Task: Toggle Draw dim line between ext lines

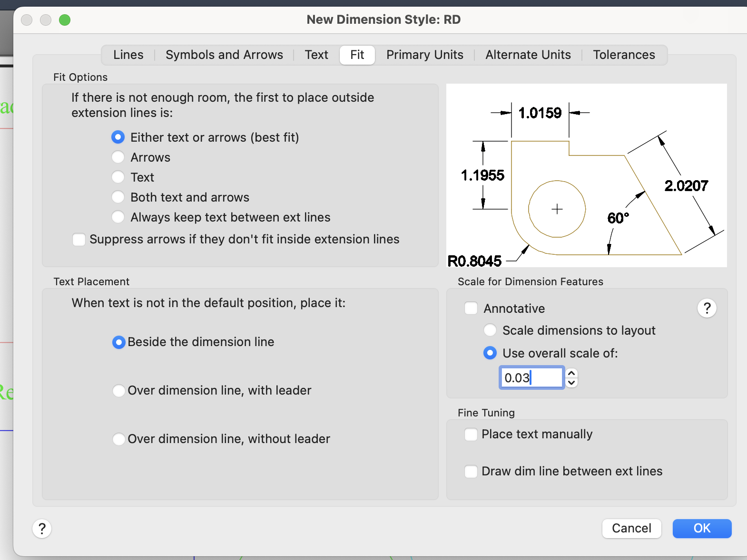Action: coord(471,472)
